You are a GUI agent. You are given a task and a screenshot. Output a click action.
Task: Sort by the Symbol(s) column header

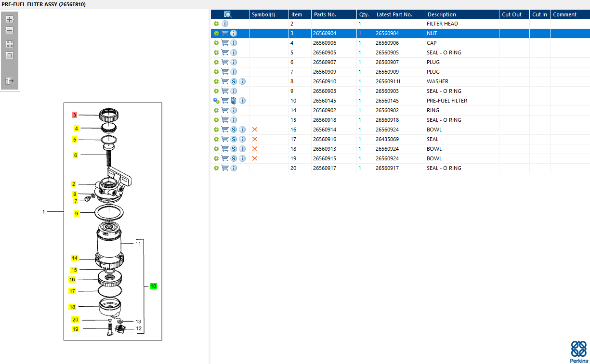click(269, 14)
